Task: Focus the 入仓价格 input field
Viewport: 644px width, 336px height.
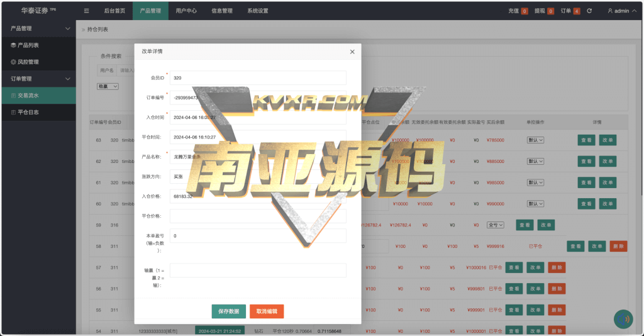Action: (x=258, y=196)
